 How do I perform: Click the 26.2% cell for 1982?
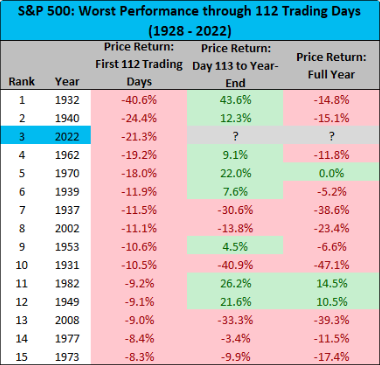click(235, 283)
